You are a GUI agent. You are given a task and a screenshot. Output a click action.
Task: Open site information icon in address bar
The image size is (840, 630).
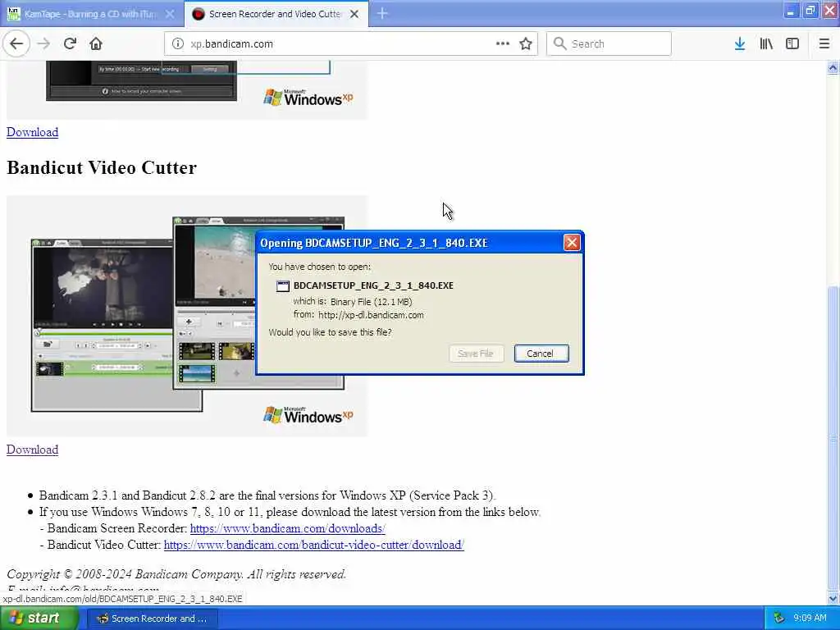click(178, 44)
